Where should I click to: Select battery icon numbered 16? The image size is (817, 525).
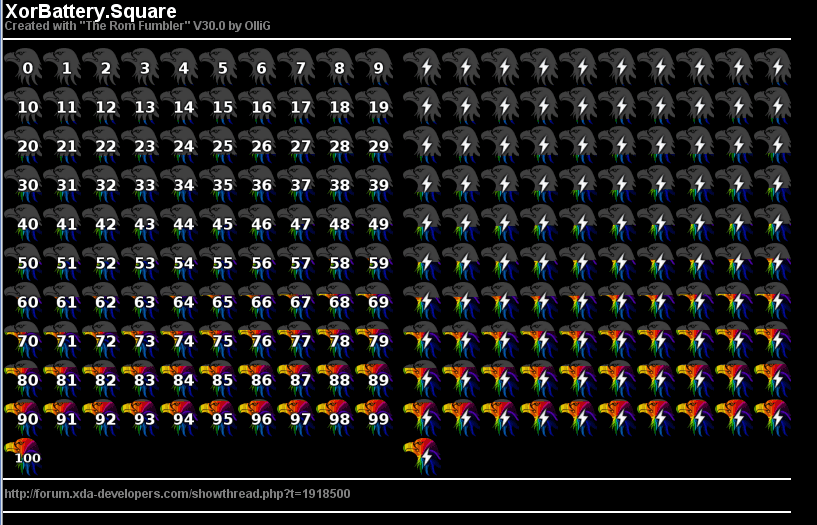point(257,106)
